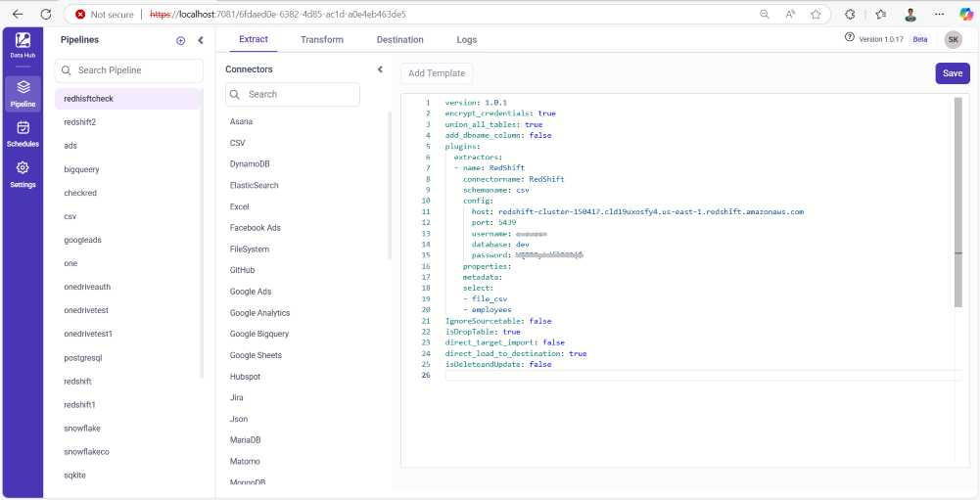Click the vertical scrollbar in code editor

pyautogui.click(x=958, y=202)
